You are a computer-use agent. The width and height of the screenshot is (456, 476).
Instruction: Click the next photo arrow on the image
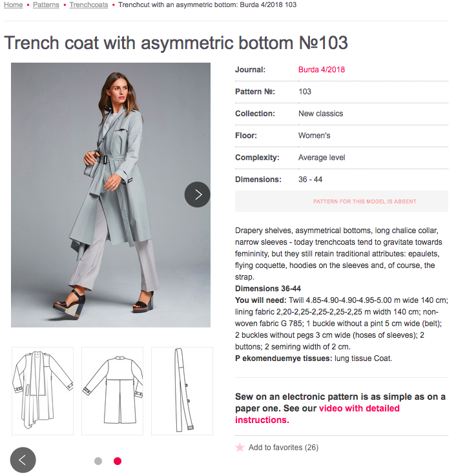(x=197, y=194)
